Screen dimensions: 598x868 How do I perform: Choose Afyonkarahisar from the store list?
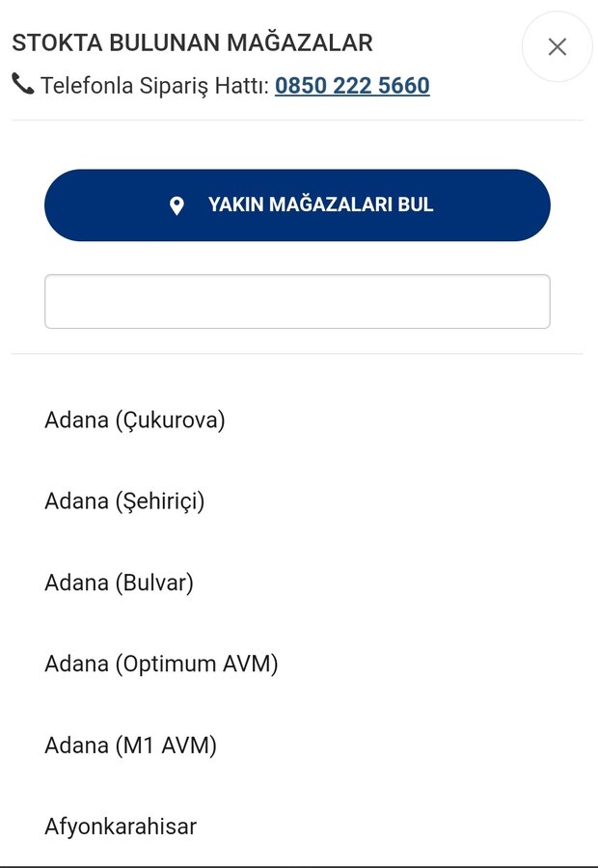pyautogui.click(x=121, y=827)
